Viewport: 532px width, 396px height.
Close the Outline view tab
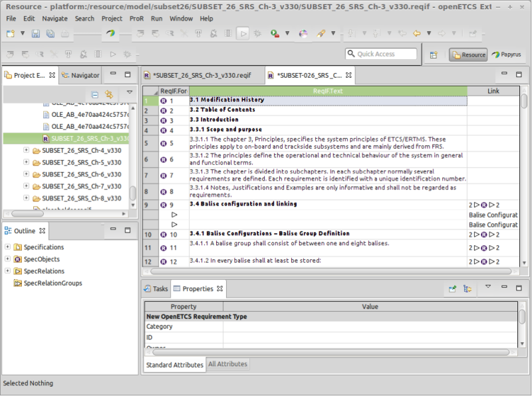tap(42, 231)
